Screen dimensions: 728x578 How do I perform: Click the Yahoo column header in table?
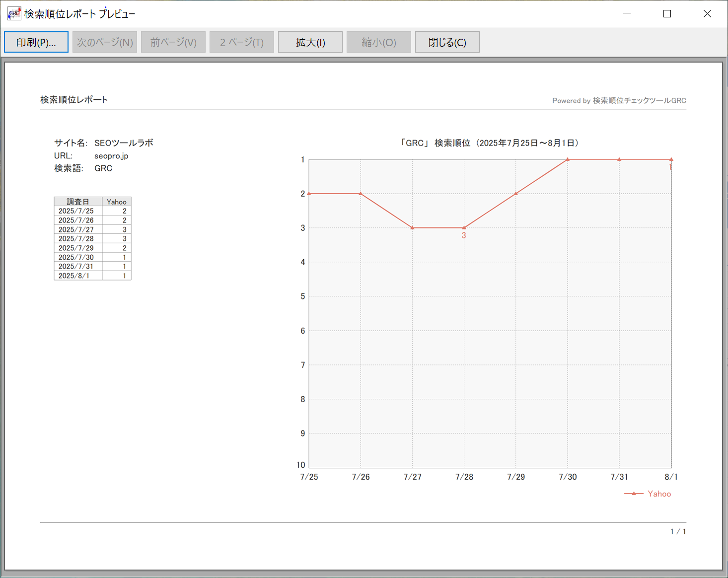[117, 202]
